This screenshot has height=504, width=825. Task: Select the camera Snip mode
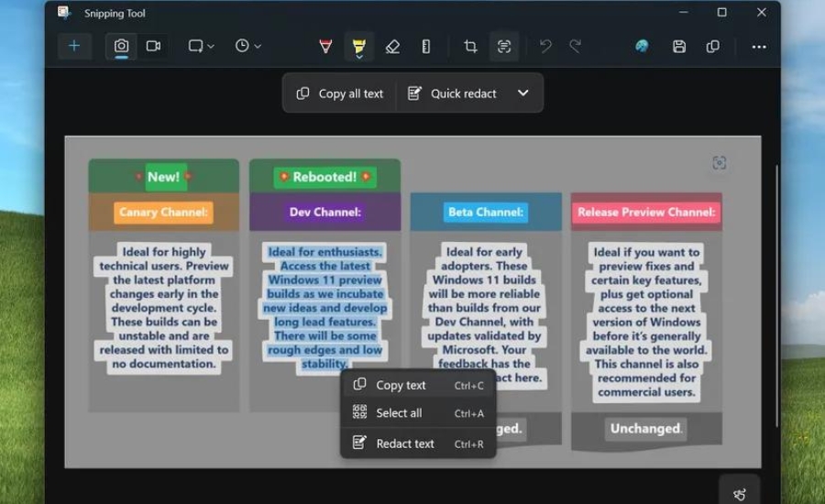point(121,46)
